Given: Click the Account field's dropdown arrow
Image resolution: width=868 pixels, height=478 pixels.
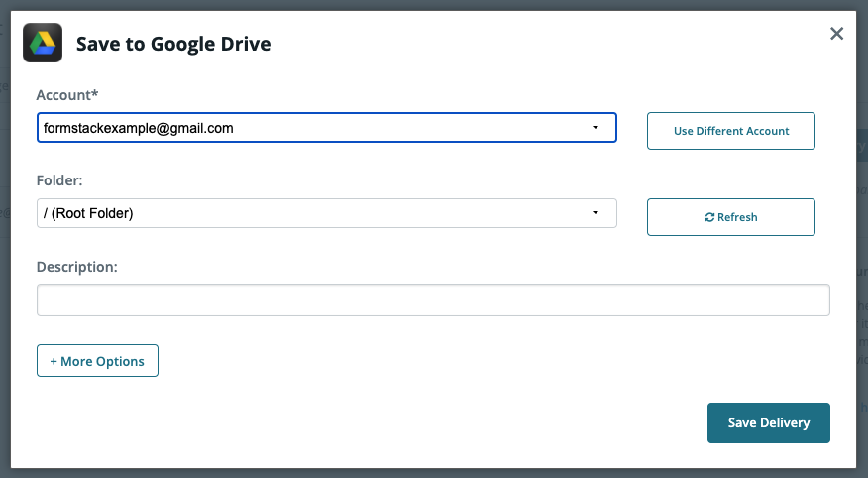Looking at the screenshot, I should (596, 128).
